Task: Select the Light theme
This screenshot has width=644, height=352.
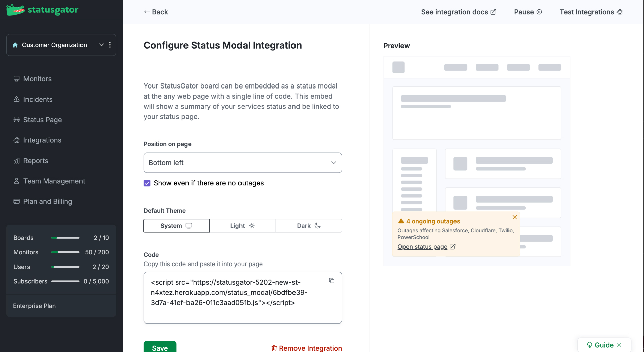Action: click(x=243, y=226)
